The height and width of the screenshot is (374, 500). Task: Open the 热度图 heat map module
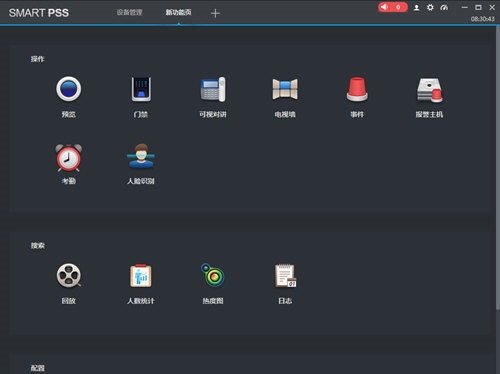point(213,275)
